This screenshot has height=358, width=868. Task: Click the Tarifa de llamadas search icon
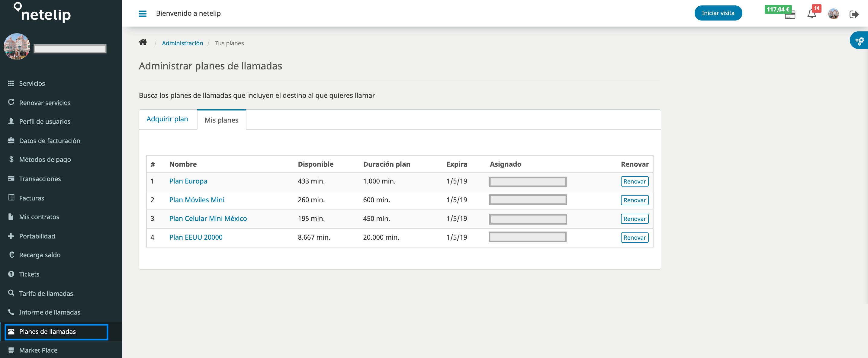[x=11, y=293]
